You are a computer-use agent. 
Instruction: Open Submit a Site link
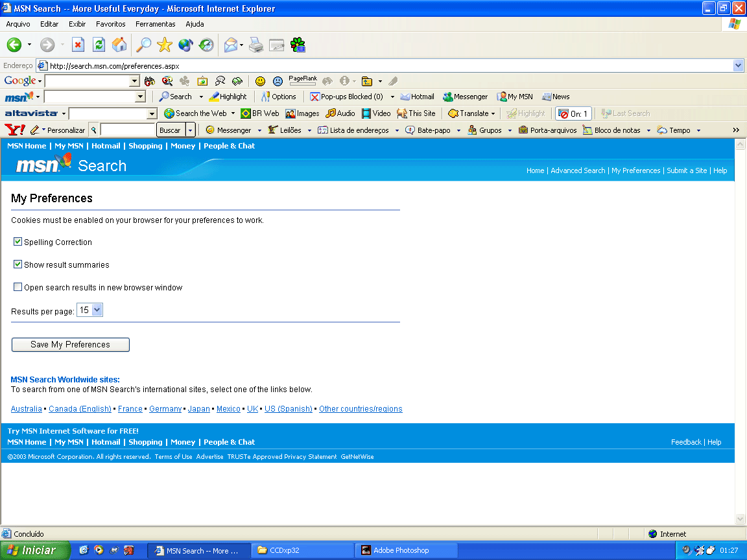click(x=687, y=170)
